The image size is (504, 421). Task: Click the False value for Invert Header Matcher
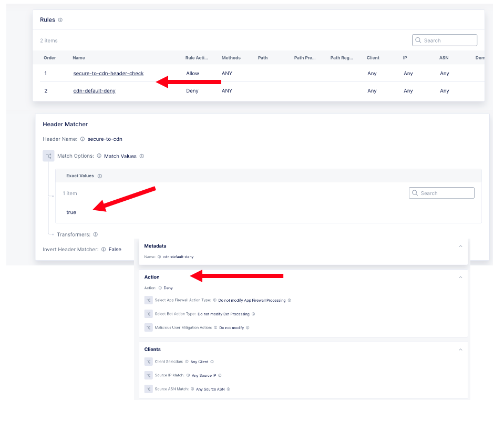point(115,249)
